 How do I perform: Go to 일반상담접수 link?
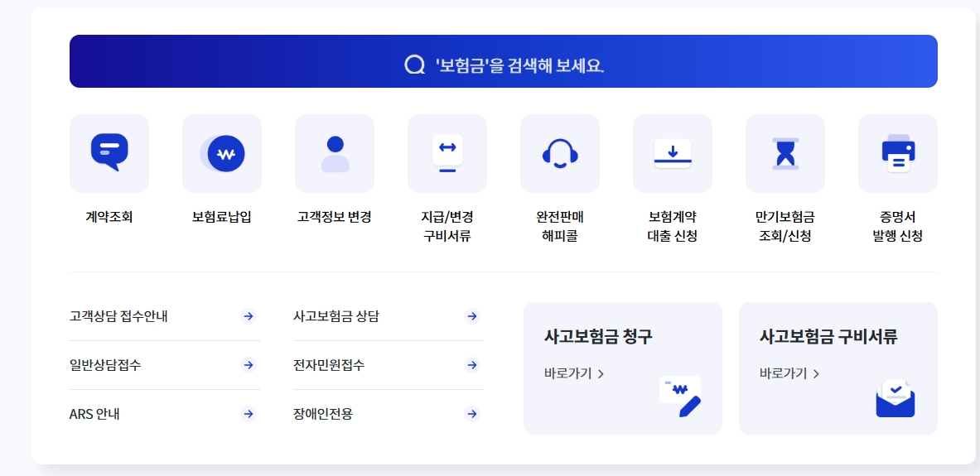click(106, 365)
